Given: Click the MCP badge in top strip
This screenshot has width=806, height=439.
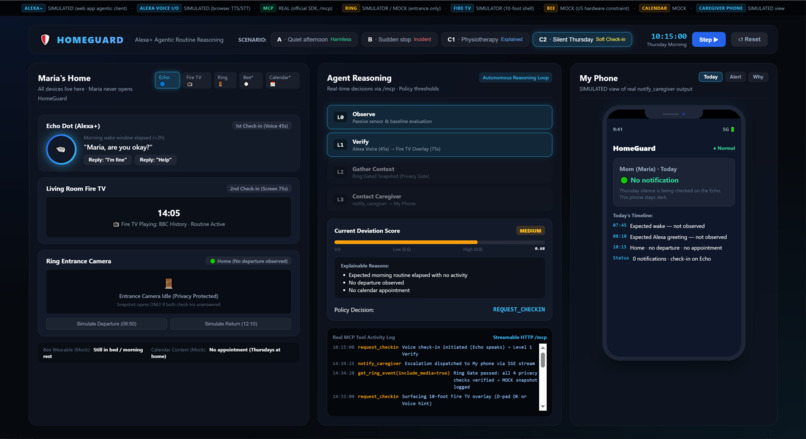Looking at the screenshot, I should click(268, 8).
